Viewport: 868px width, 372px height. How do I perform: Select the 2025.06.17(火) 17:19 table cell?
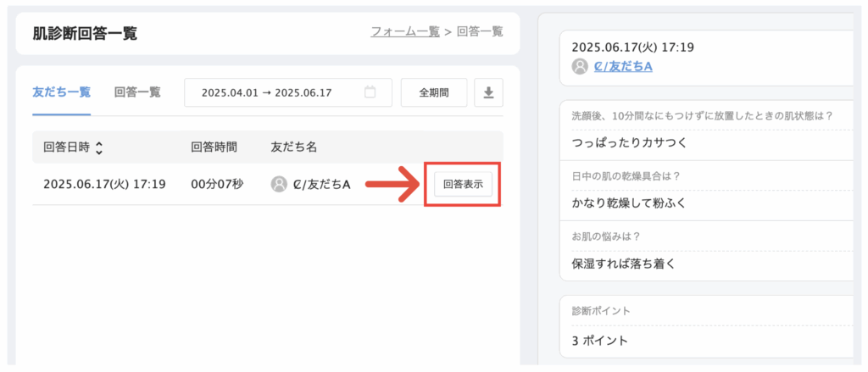(104, 184)
